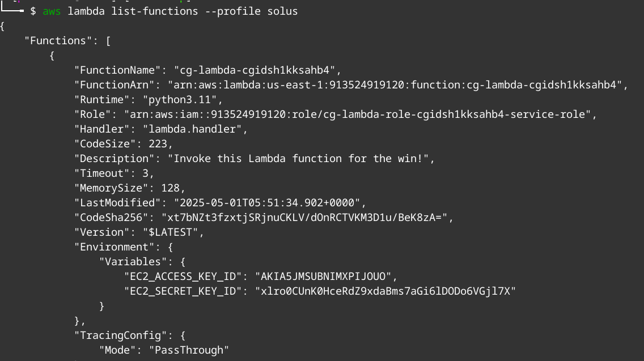Click the MemorySize value 128
The height and width of the screenshot is (361, 644).
click(171, 188)
